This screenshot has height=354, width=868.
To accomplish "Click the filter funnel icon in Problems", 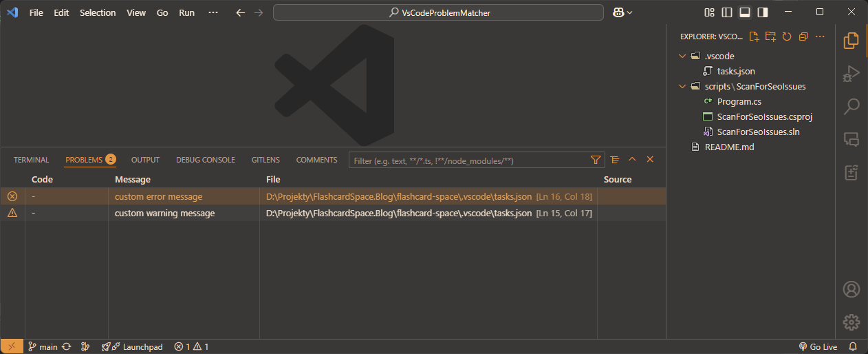I will tap(596, 160).
